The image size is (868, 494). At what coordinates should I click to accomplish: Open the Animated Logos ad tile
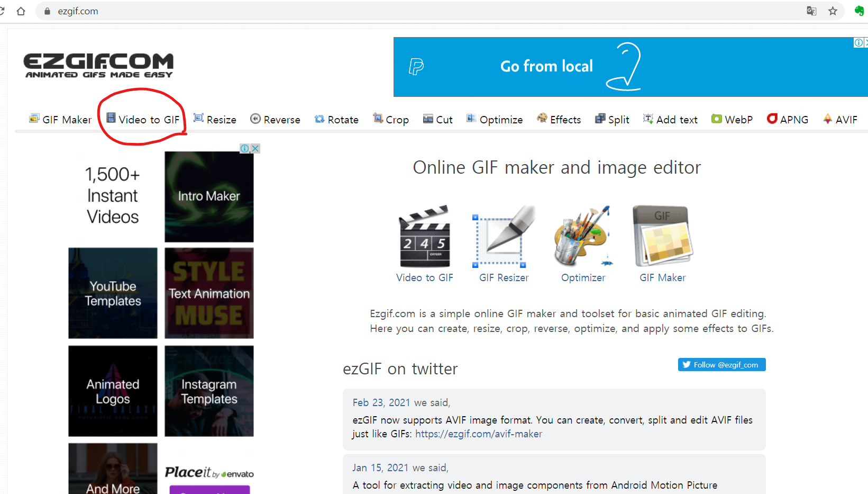[x=113, y=391]
